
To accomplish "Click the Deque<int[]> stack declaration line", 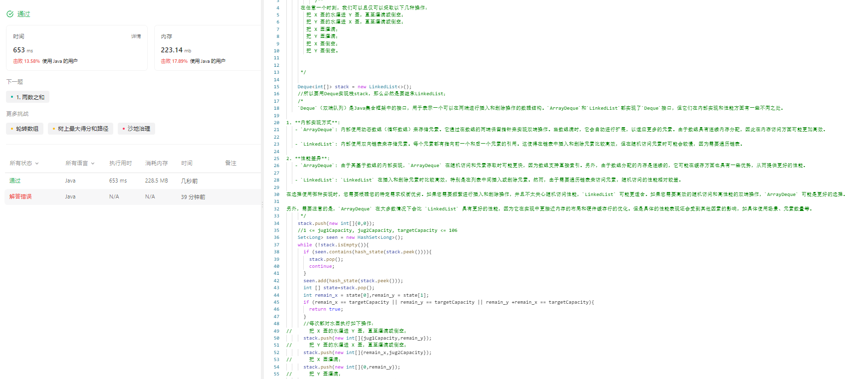I will [x=355, y=87].
